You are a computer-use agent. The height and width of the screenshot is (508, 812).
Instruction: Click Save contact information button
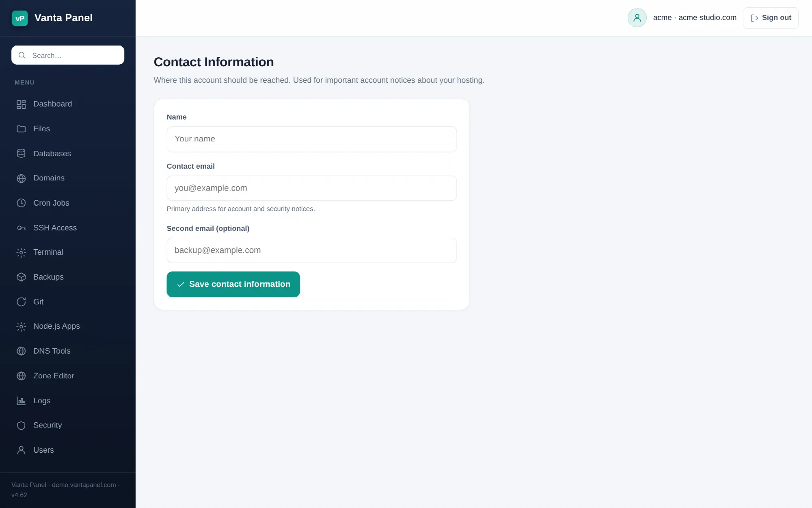[233, 284]
